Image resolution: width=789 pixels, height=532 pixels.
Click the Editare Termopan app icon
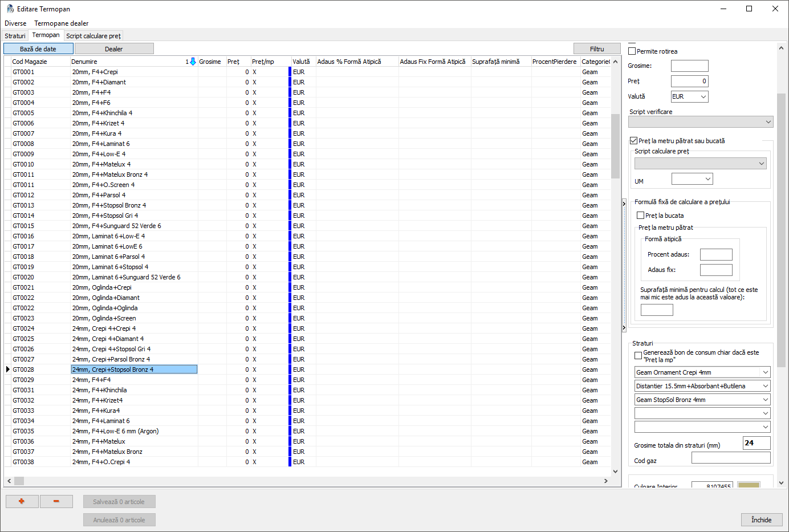(10, 9)
